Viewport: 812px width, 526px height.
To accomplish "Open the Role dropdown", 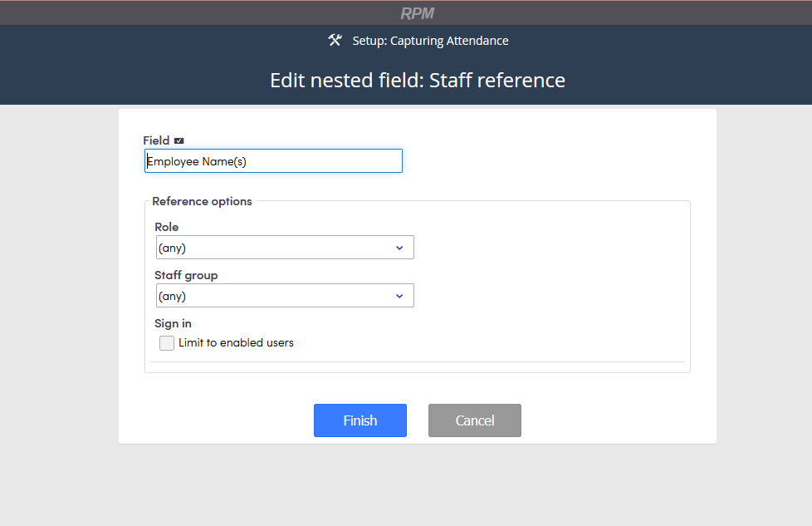I will click(x=285, y=247).
